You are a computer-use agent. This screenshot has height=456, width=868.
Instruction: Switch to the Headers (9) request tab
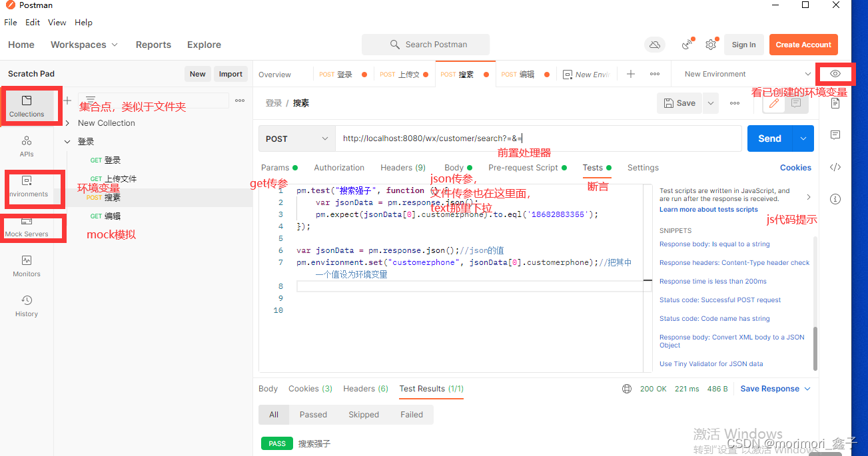(403, 168)
